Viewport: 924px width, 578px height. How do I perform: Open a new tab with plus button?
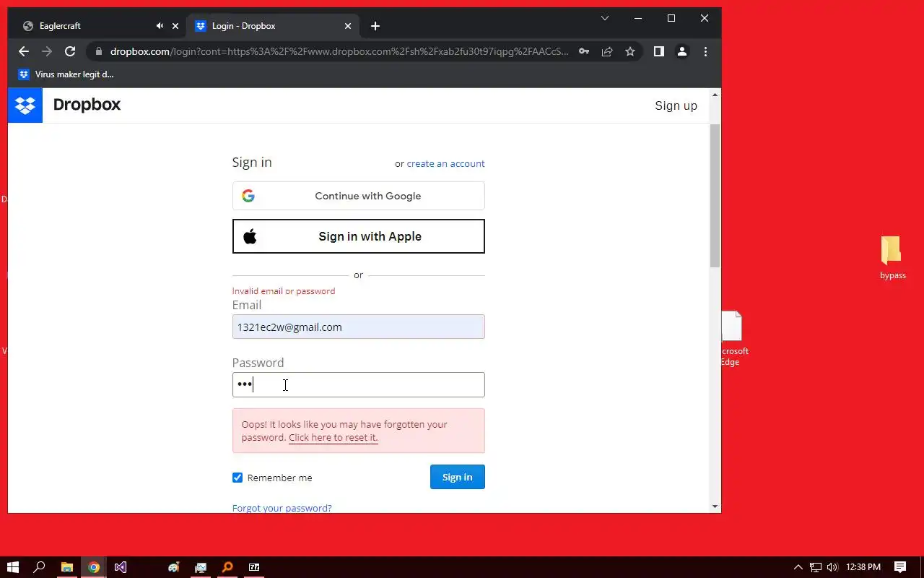pyautogui.click(x=375, y=26)
